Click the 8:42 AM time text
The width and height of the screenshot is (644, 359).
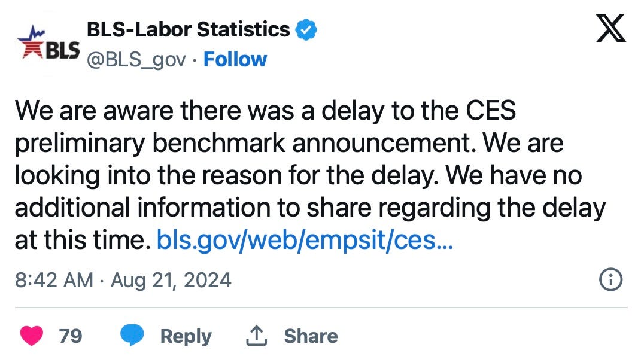[53, 279]
